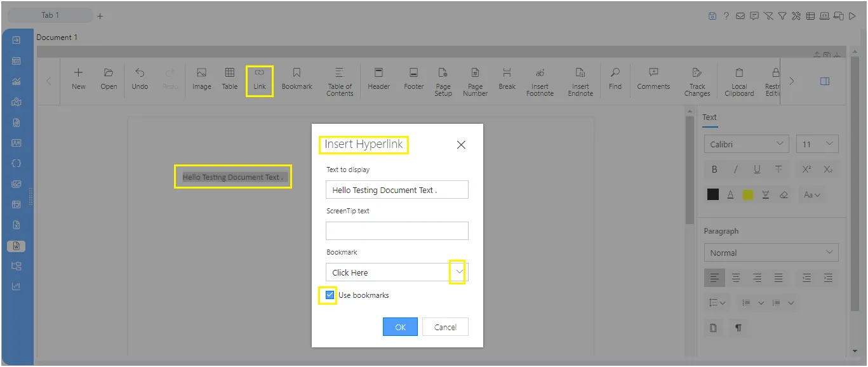Select the Text tab in properties panel
Viewport: 868px width, 367px height.
[709, 117]
